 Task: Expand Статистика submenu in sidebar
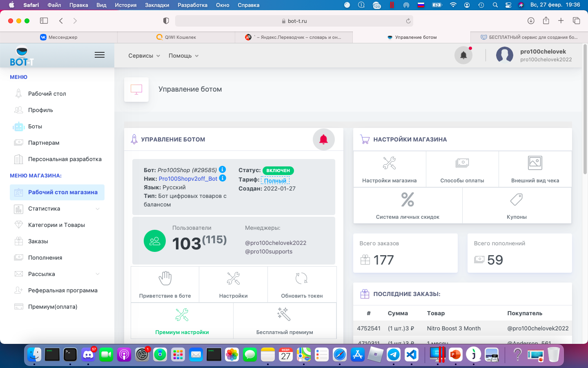pos(57,209)
